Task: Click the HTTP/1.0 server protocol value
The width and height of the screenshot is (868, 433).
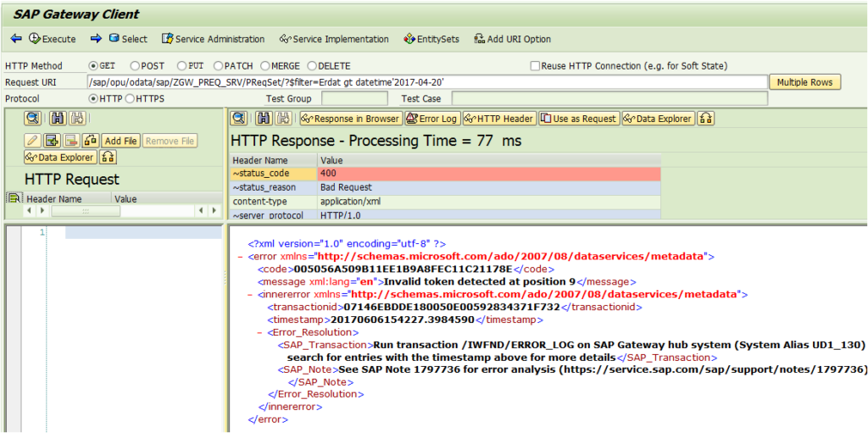Action: click(x=489, y=215)
